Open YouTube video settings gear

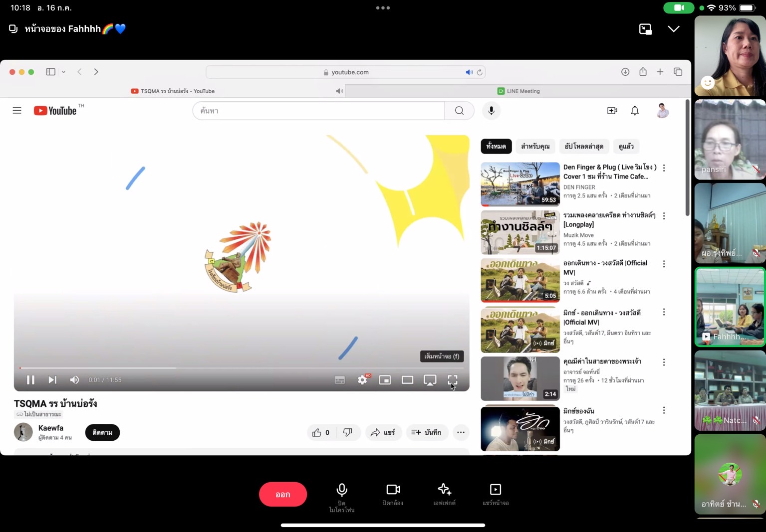point(362,380)
